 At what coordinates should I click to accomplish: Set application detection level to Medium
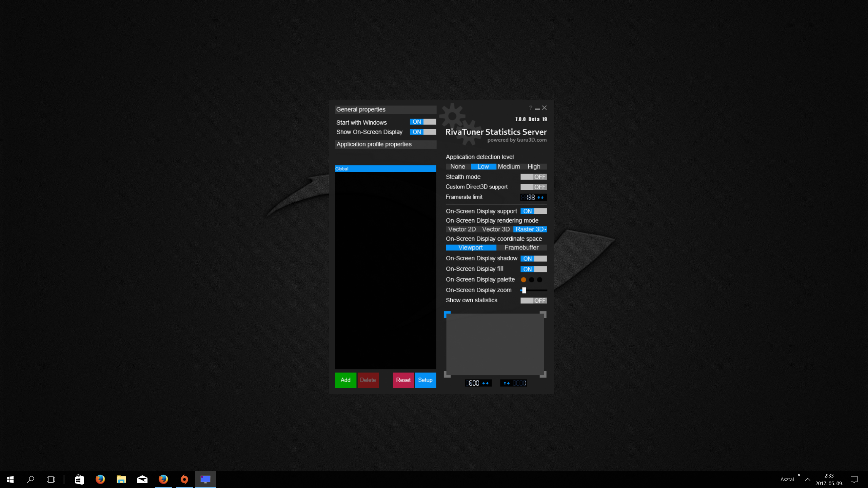click(x=509, y=167)
